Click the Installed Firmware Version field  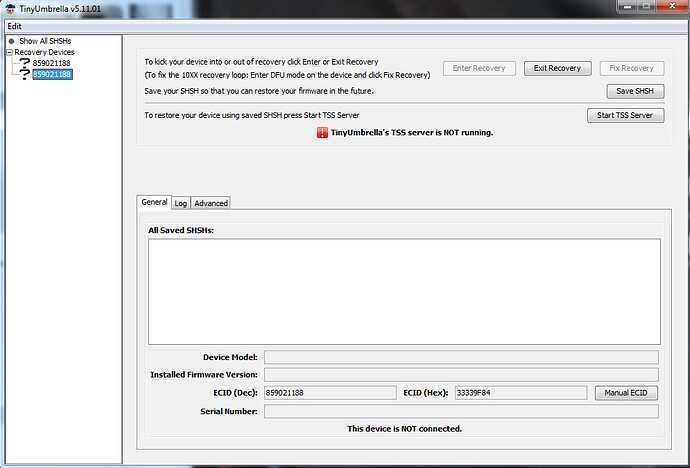[461, 375]
